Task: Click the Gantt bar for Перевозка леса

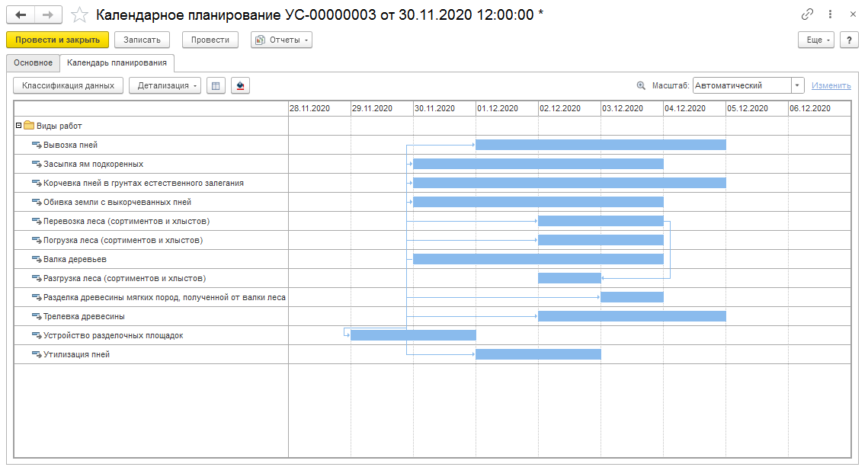Action: click(601, 221)
